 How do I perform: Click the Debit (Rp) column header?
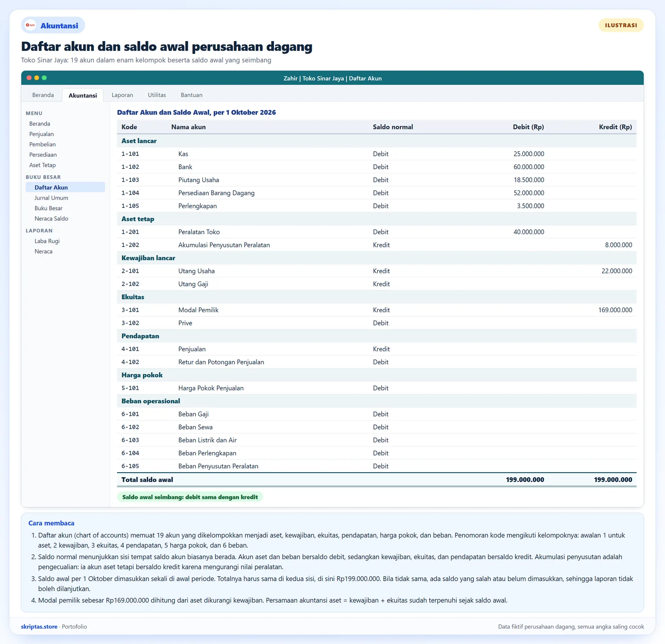pyautogui.click(x=528, y=127)
